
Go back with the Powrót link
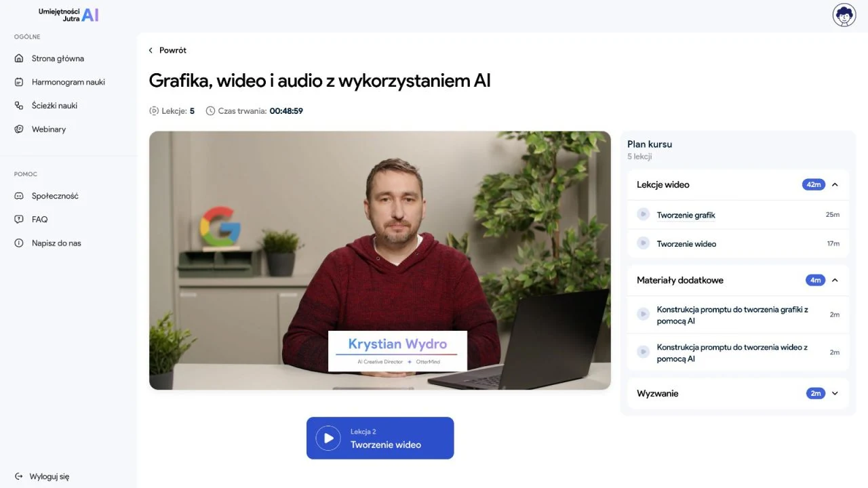[172, 50]
